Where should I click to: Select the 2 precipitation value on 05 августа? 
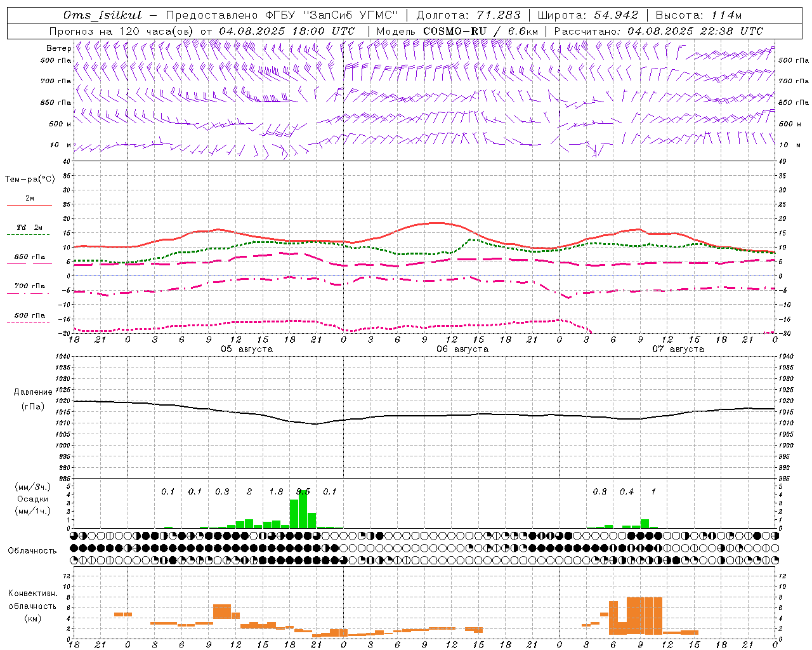[249, 491]
